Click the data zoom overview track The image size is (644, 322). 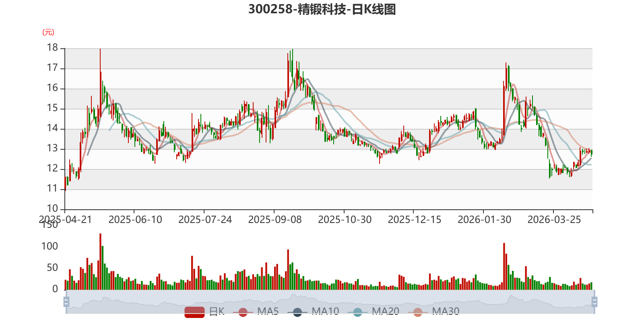pos(330,301)
